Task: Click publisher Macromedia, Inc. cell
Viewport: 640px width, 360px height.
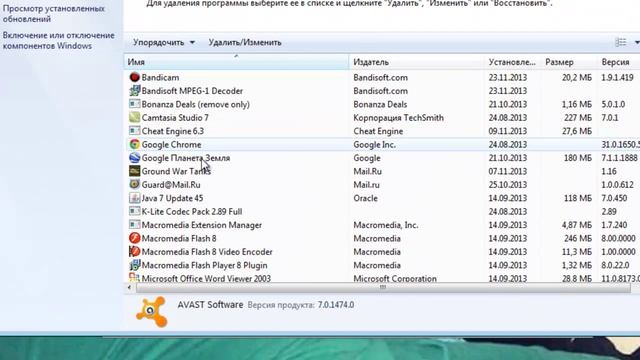Action: pos(386,225)
